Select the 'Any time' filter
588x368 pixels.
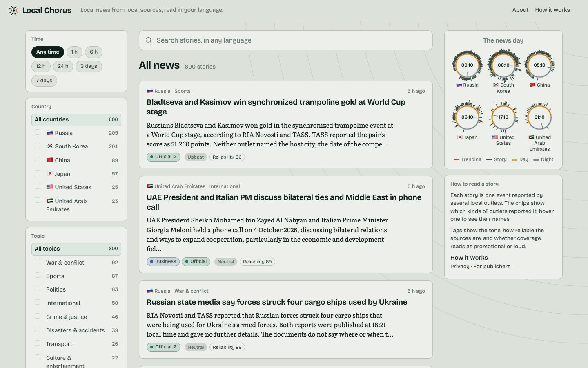(48, 52)
